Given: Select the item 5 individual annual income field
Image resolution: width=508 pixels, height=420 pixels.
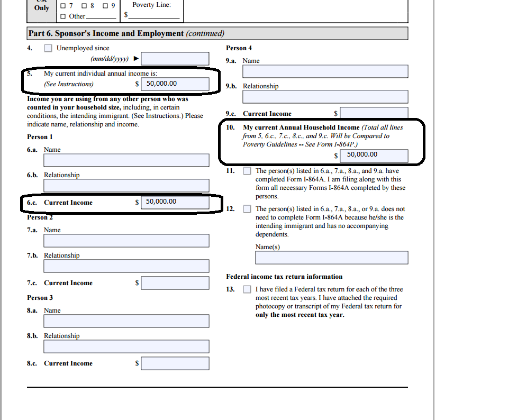Looking at the screenshot, I should click(x=175, y=84).
